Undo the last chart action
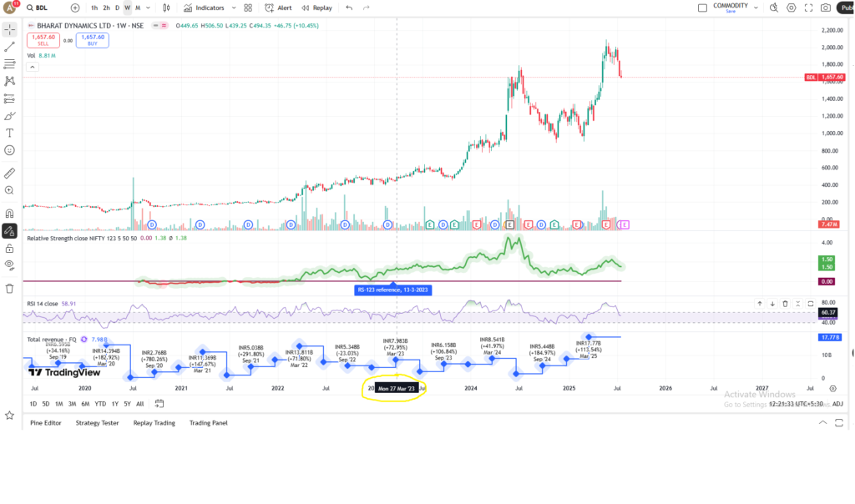The image size is (855, 504). [349, 8]
